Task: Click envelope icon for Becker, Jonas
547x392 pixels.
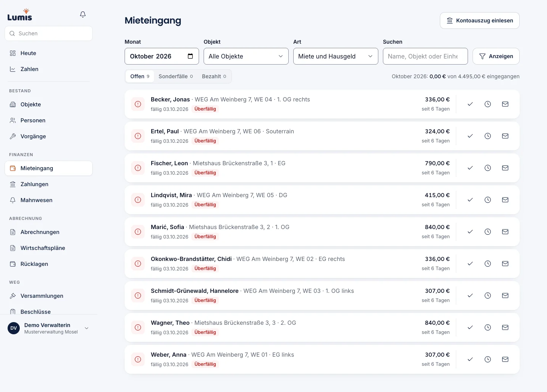Action: [505, 104]
